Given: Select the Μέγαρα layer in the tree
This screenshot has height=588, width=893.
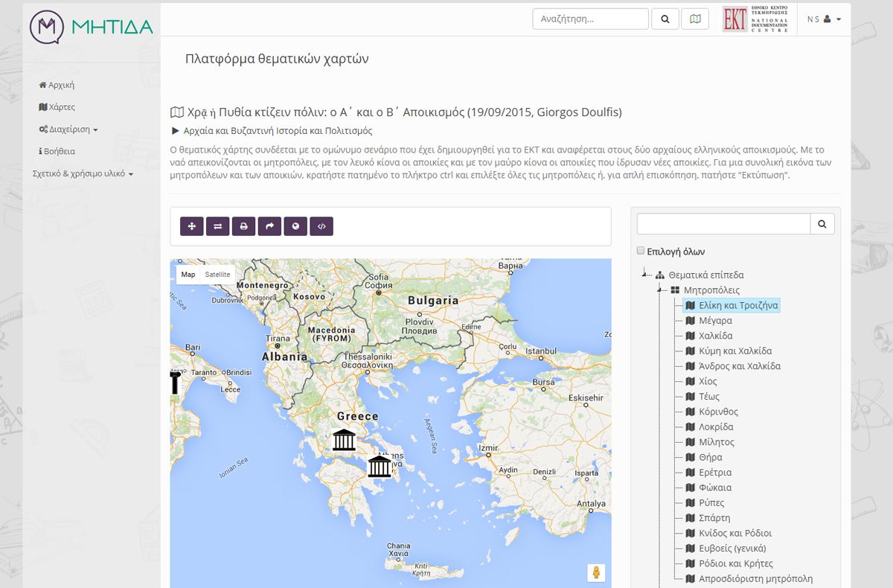Looking at the screenshot, I should click(x=714, y=321).
